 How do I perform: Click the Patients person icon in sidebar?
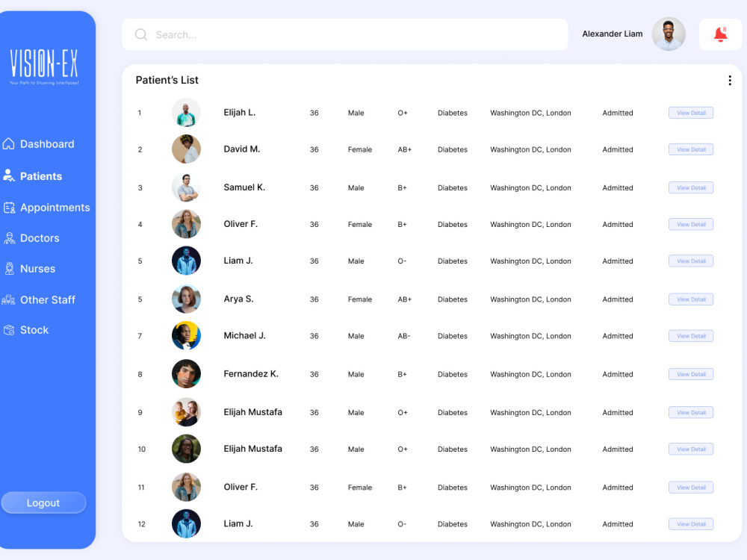tap(8, 175)
